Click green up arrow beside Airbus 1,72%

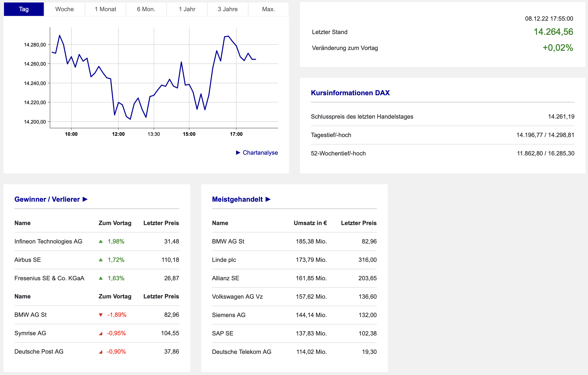(101, 260)
